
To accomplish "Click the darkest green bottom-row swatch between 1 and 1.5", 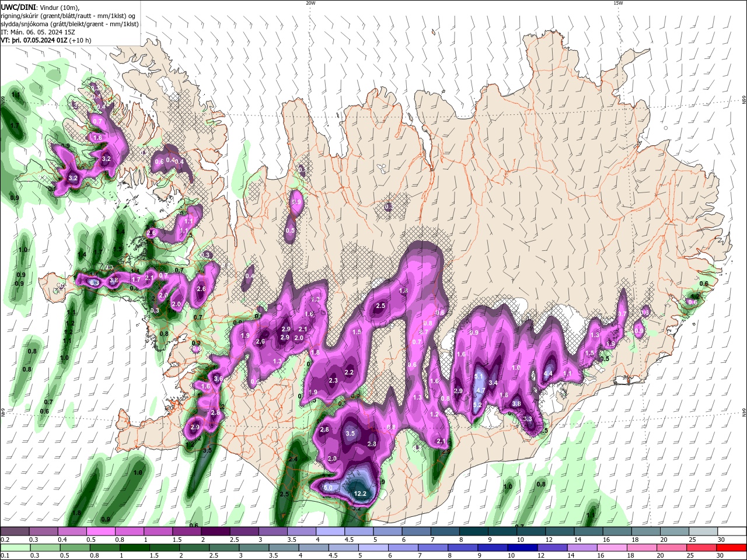I will [134, 548].
